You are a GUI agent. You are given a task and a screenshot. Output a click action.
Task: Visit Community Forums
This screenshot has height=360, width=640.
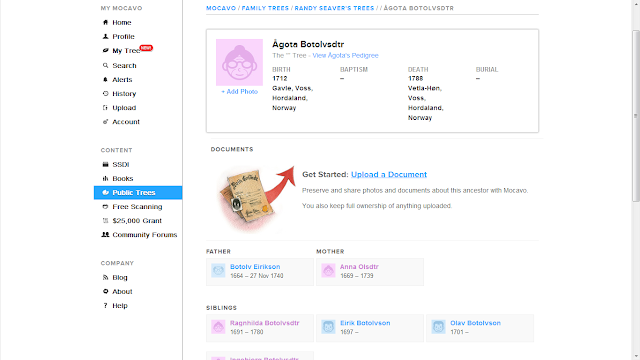click(144, 235)
